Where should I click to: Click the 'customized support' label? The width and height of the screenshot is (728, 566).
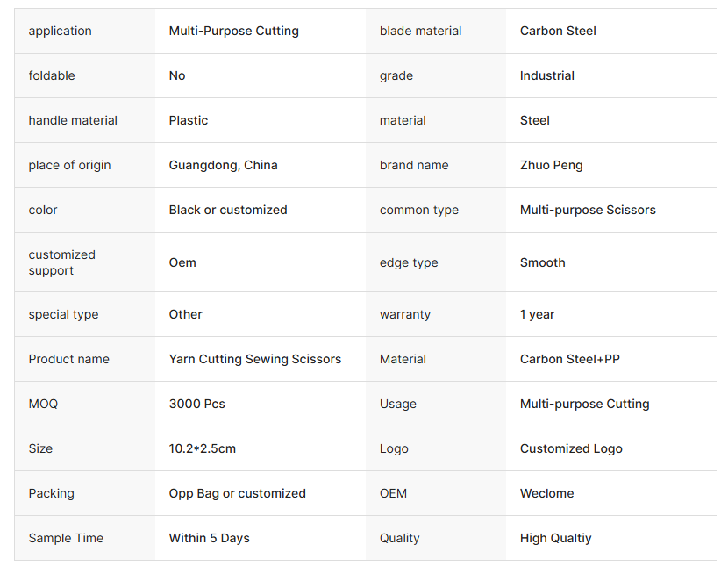(61, 262)
